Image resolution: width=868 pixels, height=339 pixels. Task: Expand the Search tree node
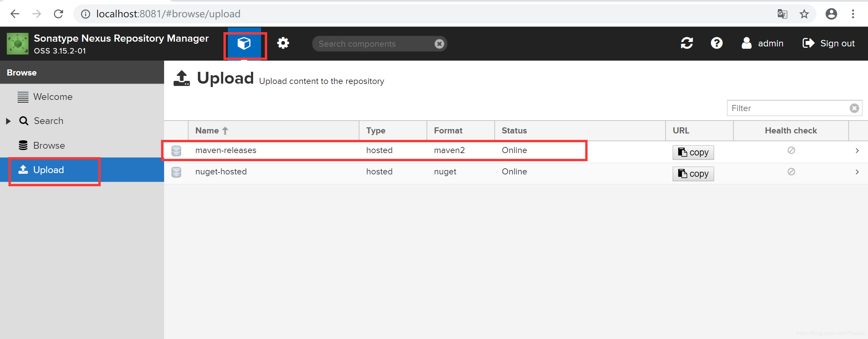point(8,121)
